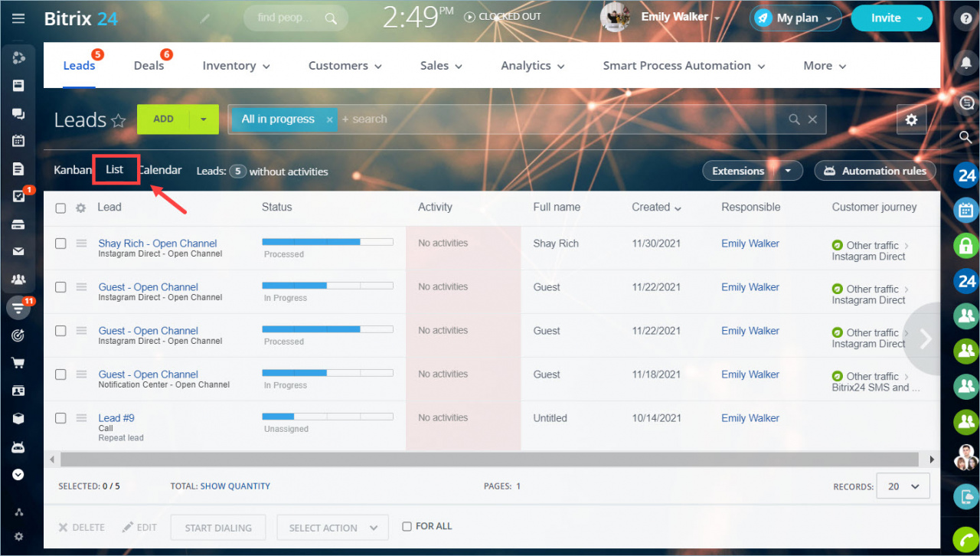Switch to Calendar view

click(x=160, y=170)
